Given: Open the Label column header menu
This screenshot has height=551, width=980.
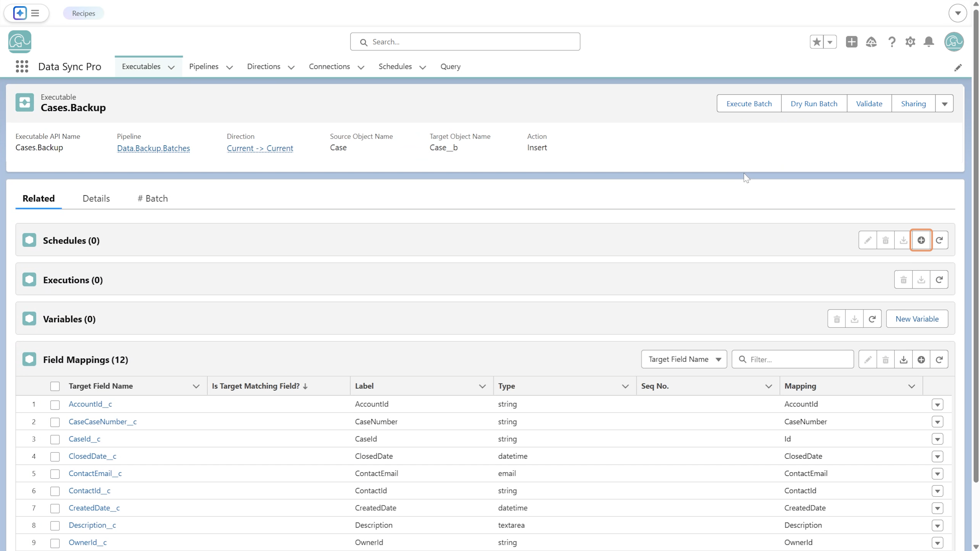Looking at the screenshot, I should tap(482, 386).
